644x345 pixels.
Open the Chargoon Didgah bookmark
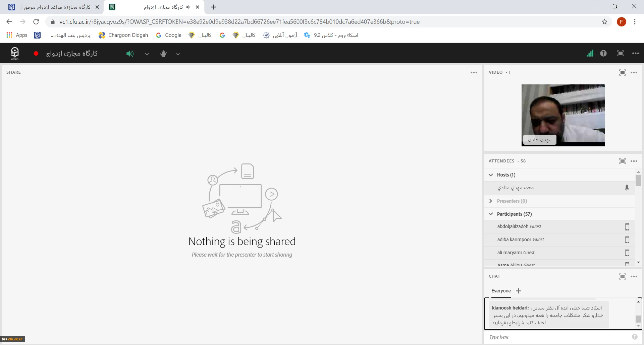click(x=123, y=35)
